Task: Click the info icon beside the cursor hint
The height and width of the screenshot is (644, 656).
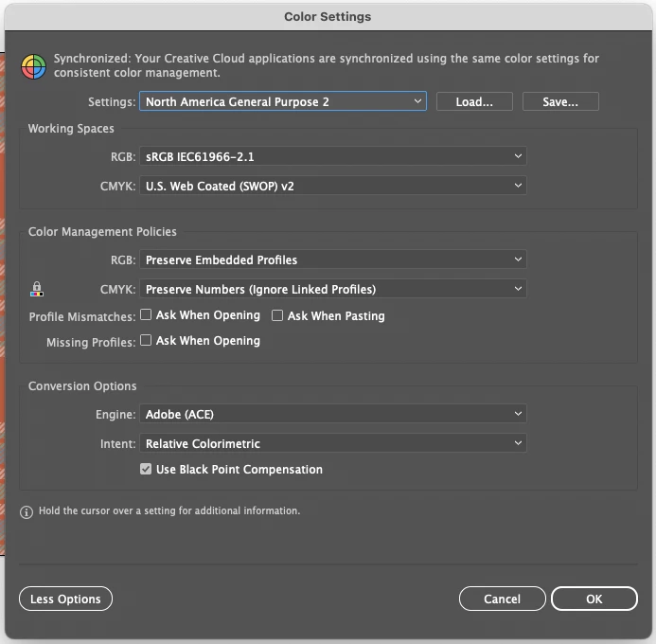Action: [x=27, y=511]
